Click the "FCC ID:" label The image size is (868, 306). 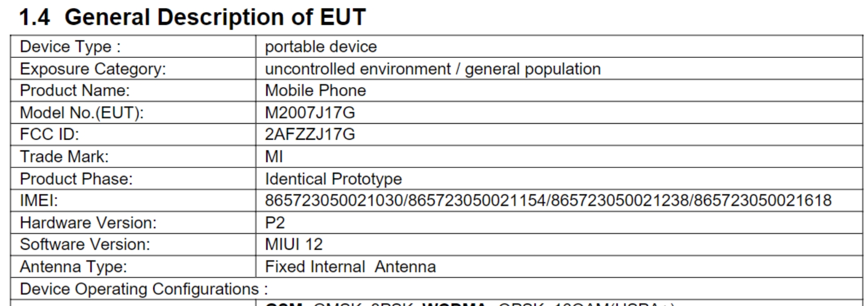pyautogui.click(x=49, y=134)
